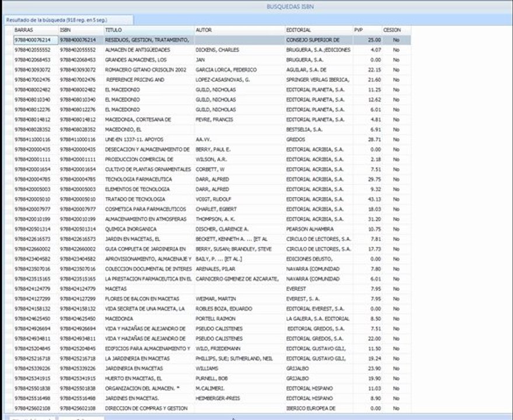Viewport: 513px width, 420px height.
Task: Select the LA GALERA, S.A. EDITORIAL cell
Action: click(x=319, y=318)
